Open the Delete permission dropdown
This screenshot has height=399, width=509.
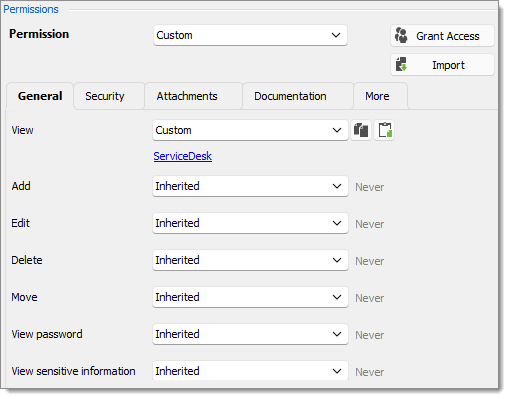(250, 260)
